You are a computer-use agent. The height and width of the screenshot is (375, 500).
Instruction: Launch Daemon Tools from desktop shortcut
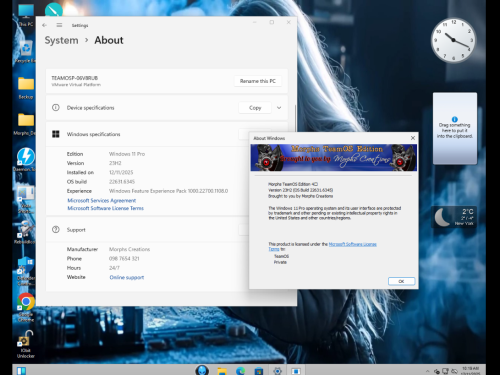pyautogui.click(x=26, y=159)
